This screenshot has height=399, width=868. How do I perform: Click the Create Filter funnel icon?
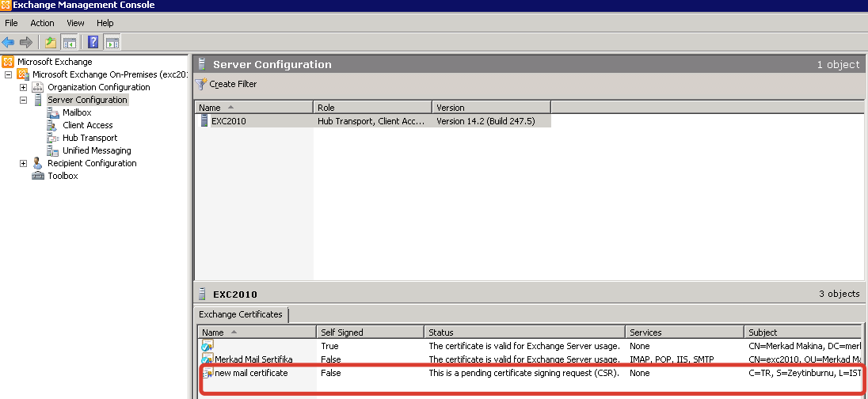(201, 84)
